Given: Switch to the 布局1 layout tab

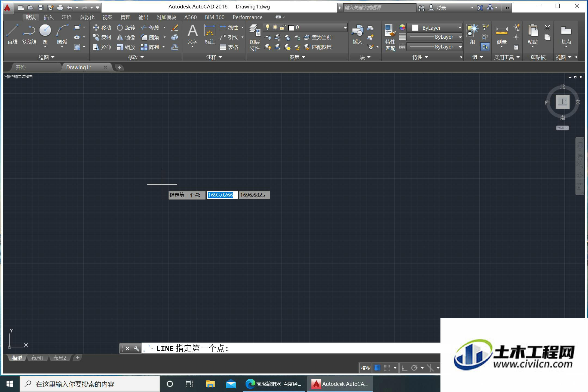Looking at the screenshot, I should [37, 358].
